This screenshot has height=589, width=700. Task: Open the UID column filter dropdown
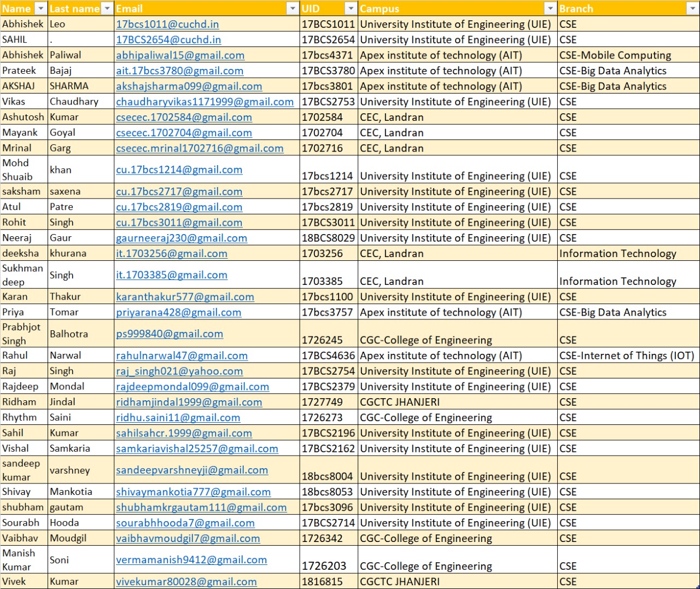(x=351, y=9)
